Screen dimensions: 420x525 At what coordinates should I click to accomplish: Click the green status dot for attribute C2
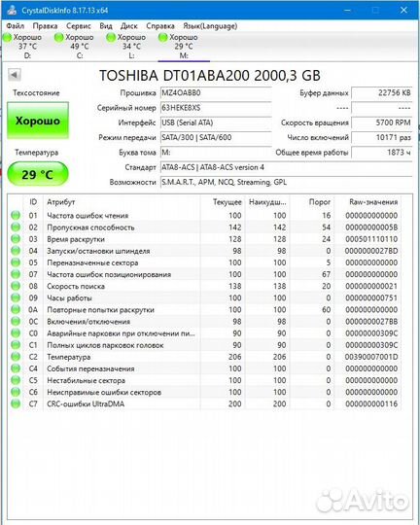coord(16,357)
